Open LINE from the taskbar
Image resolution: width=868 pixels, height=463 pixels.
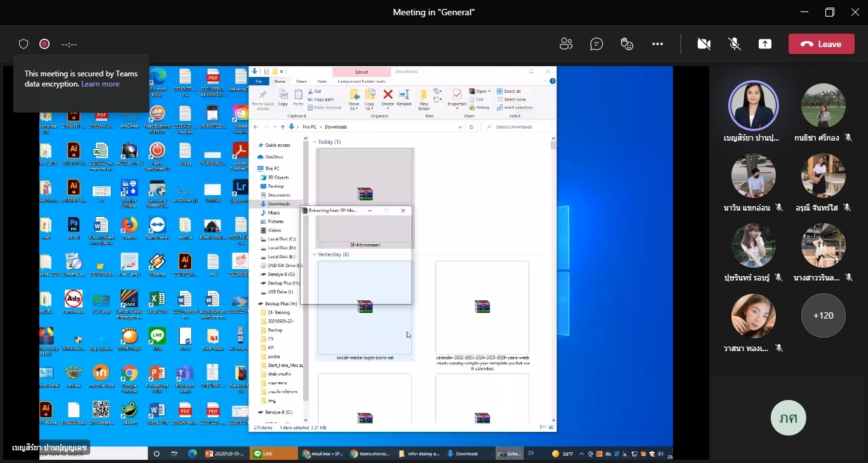coord(275,453)
